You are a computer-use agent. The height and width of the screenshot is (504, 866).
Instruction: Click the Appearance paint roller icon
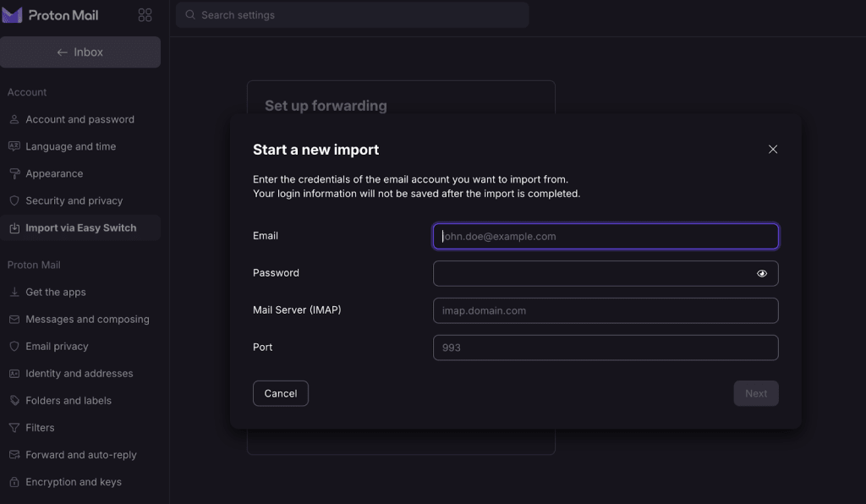[x=14, y=173]
